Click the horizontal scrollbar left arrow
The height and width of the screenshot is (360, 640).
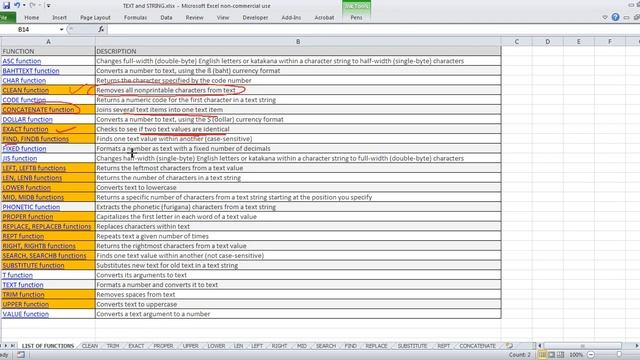coord(540,346)
